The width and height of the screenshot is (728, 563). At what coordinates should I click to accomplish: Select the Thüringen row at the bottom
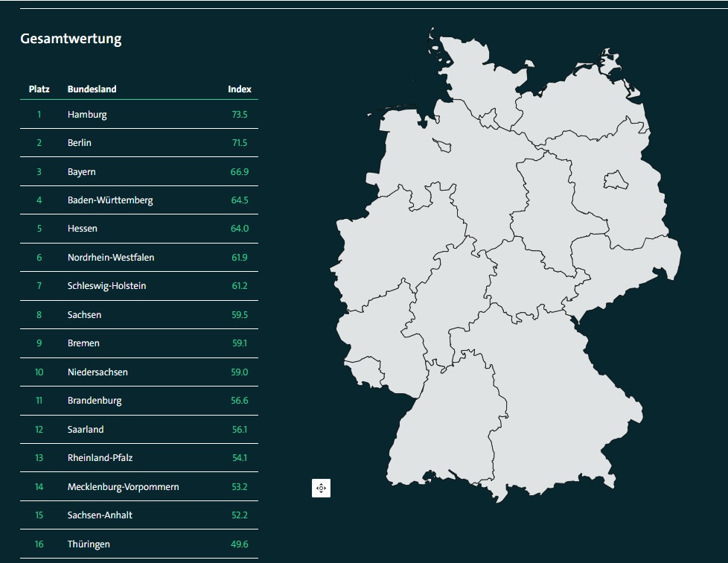139,544
